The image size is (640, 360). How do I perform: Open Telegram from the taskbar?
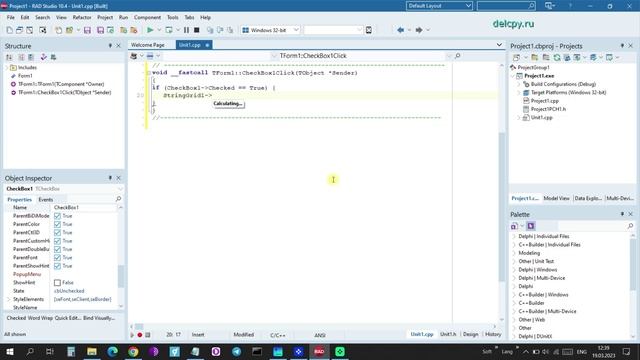pos(236,351)
